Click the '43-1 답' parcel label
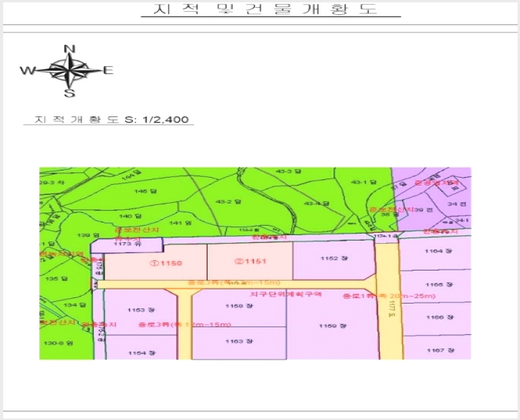The image size is (520, 420). tap(363, 182)
